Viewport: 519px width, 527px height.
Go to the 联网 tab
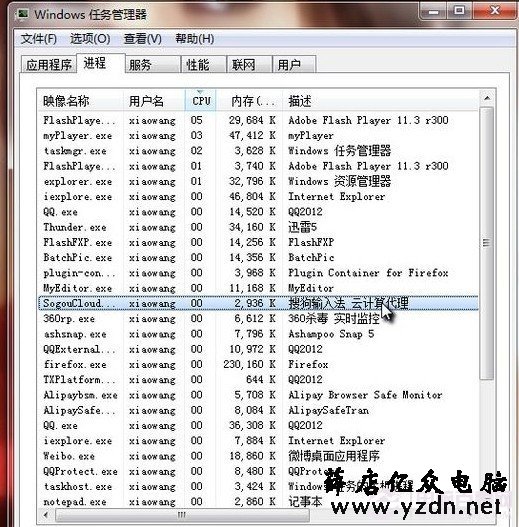(249, 65)
